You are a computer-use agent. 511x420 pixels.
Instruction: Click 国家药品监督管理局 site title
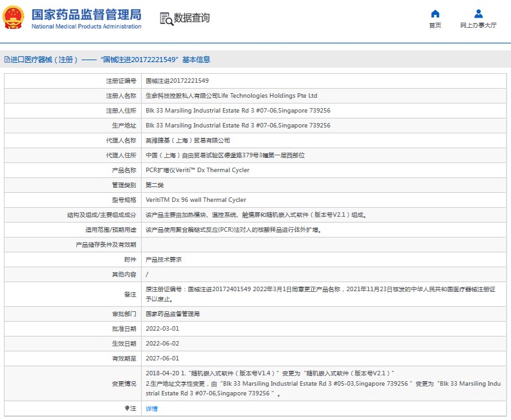(87, 15)
